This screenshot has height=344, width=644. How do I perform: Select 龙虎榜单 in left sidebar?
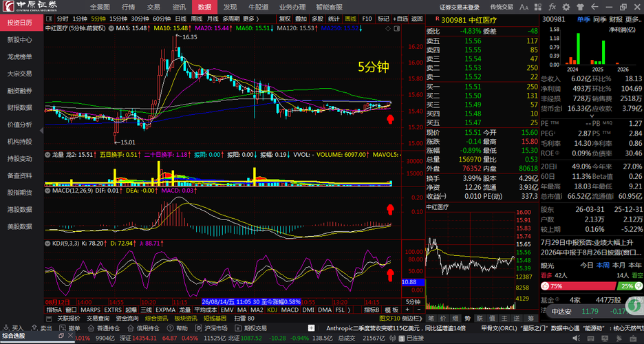click(20, 56)
